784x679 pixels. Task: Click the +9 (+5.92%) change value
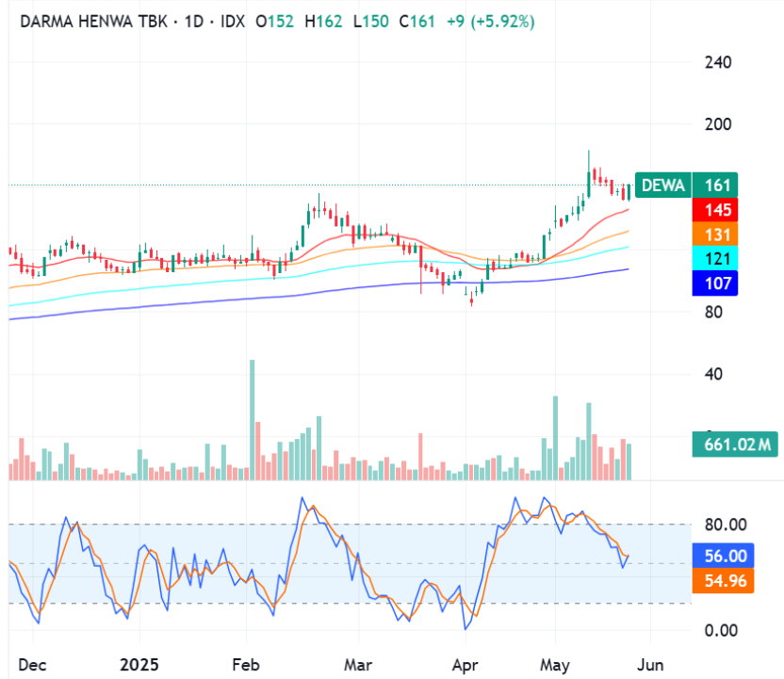491,22
